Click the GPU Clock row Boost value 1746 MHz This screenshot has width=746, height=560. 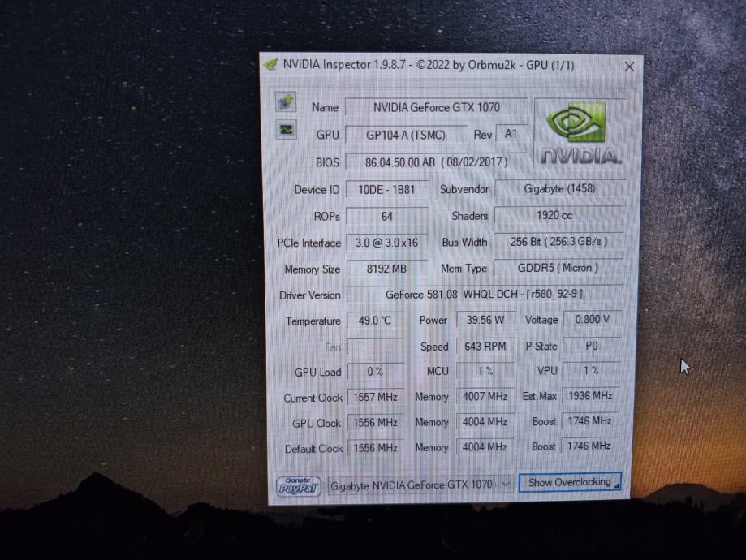[x=590, y=420]
